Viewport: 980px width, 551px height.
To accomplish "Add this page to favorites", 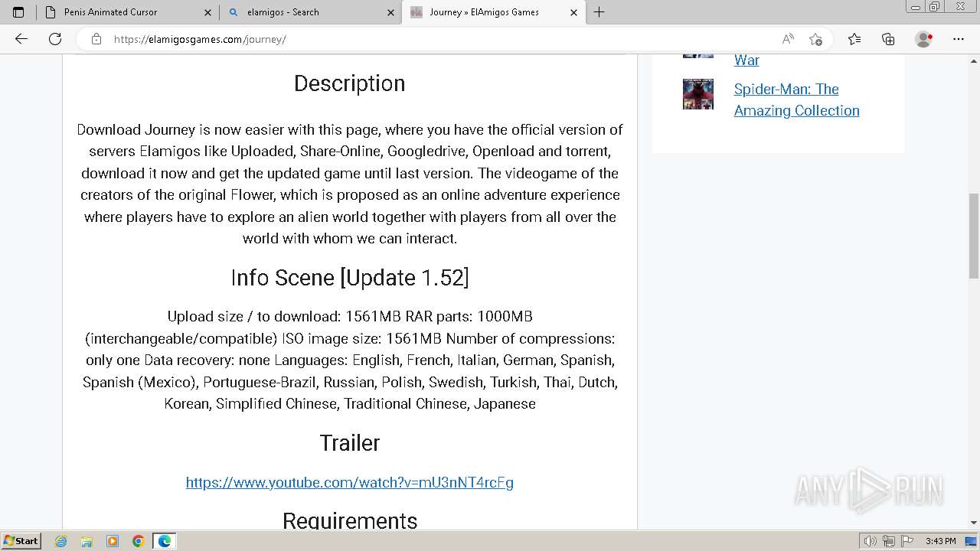I will [815, 39].
